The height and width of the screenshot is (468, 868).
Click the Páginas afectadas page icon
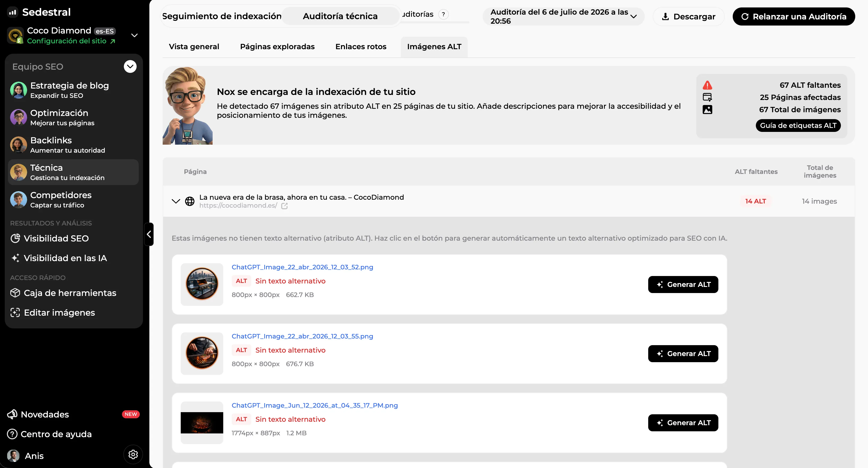coord(707,97)
